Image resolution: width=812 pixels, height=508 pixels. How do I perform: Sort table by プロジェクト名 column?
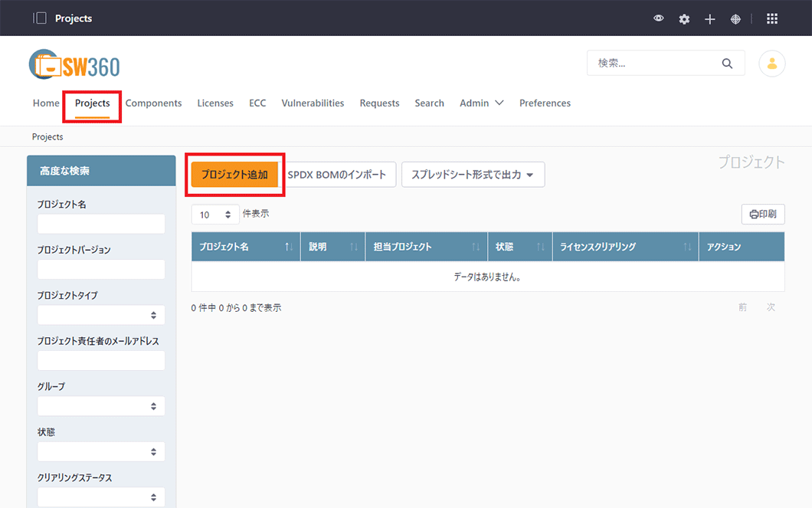coord(245,247)
